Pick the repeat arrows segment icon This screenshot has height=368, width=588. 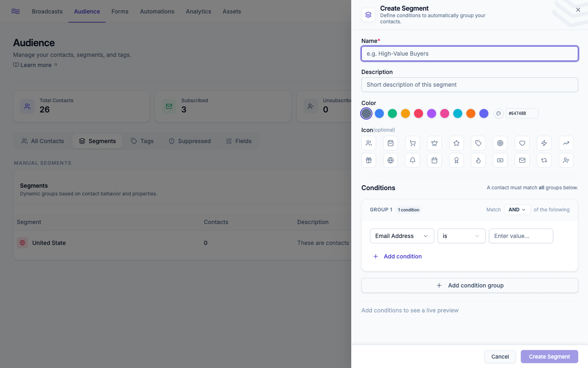(x=544, y=160)
